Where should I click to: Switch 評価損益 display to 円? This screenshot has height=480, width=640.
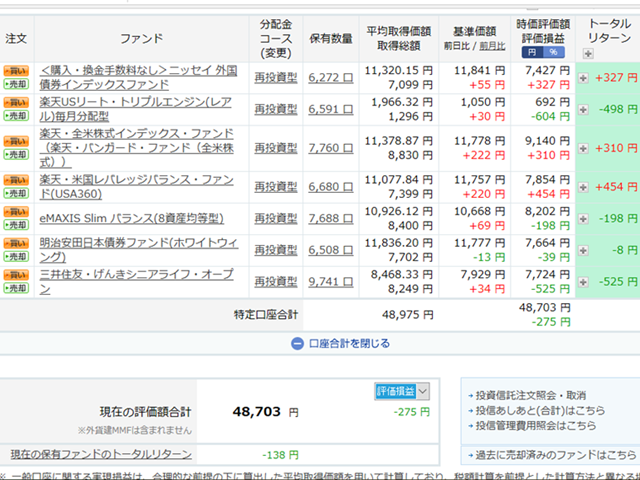point(530,52)
